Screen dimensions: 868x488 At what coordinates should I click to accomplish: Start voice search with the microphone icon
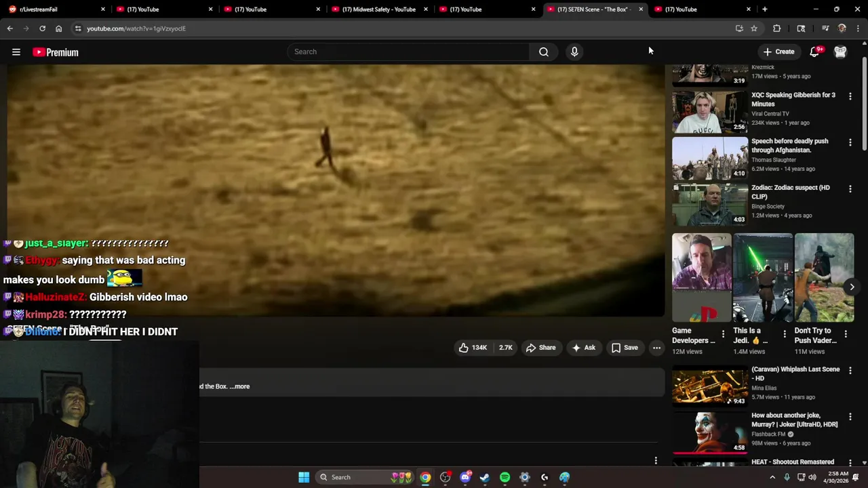coord(574,52)
